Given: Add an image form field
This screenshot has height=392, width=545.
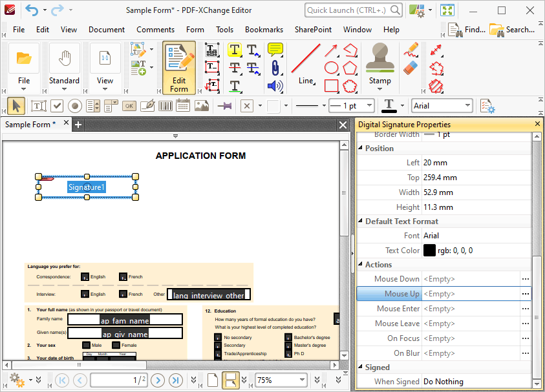Looking at the screenshot, I should click(x=202, y=106).
